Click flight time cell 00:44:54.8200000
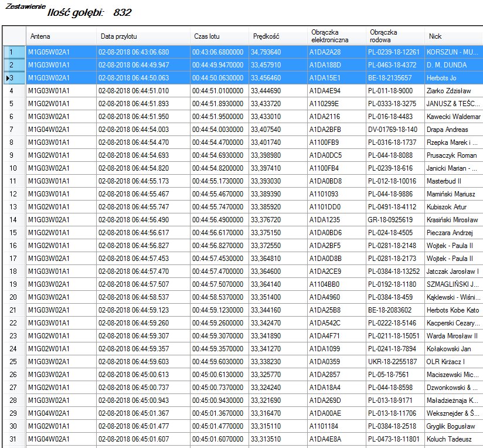The width and height of the screenshot is (483, 448). tap(219, 168)
